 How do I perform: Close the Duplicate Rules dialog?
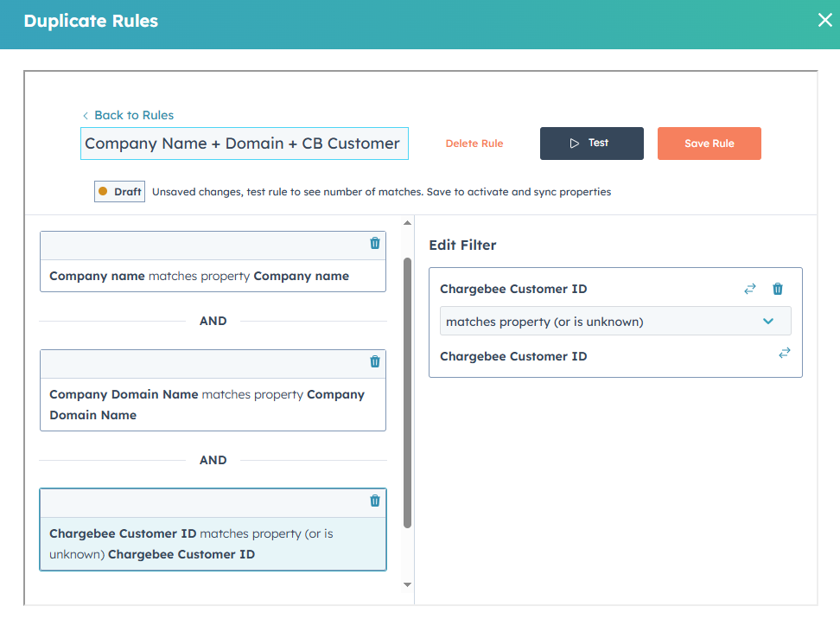click(x=824, y=21)
